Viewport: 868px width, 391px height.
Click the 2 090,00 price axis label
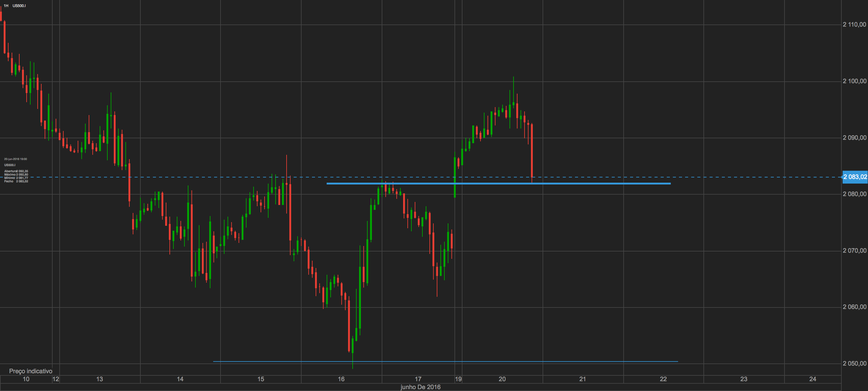(854, 138)
